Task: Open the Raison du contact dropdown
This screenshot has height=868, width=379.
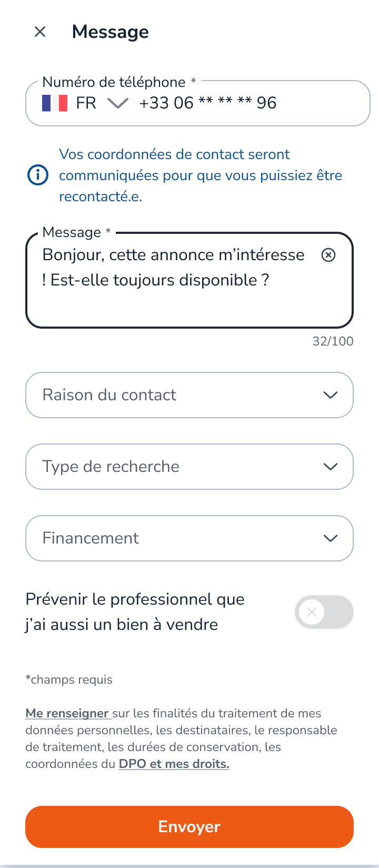Action: [x=179, y=395]
